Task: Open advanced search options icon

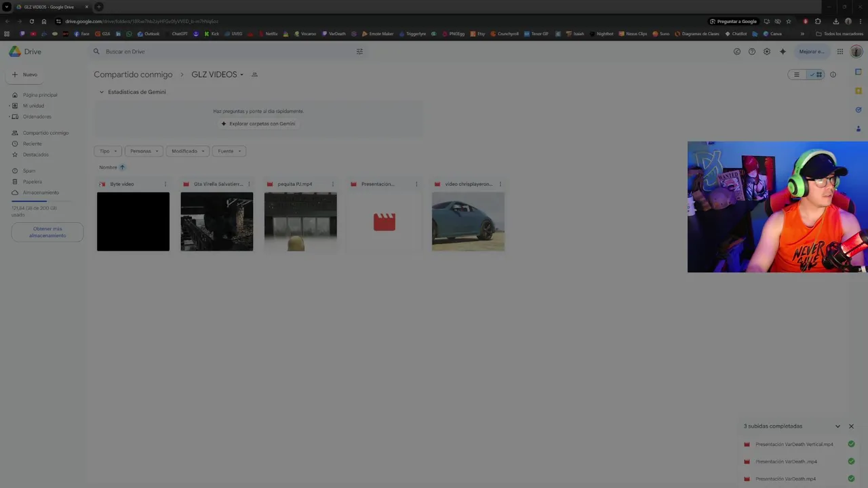Action: [359, 52]
